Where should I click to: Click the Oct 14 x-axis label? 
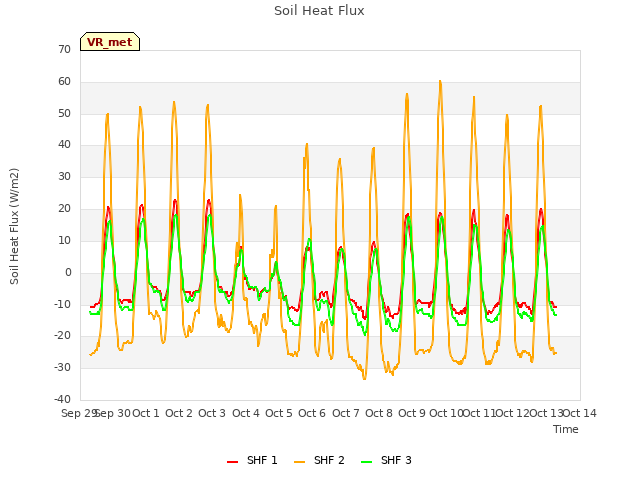pyautogui.click(x=580, y=413)
